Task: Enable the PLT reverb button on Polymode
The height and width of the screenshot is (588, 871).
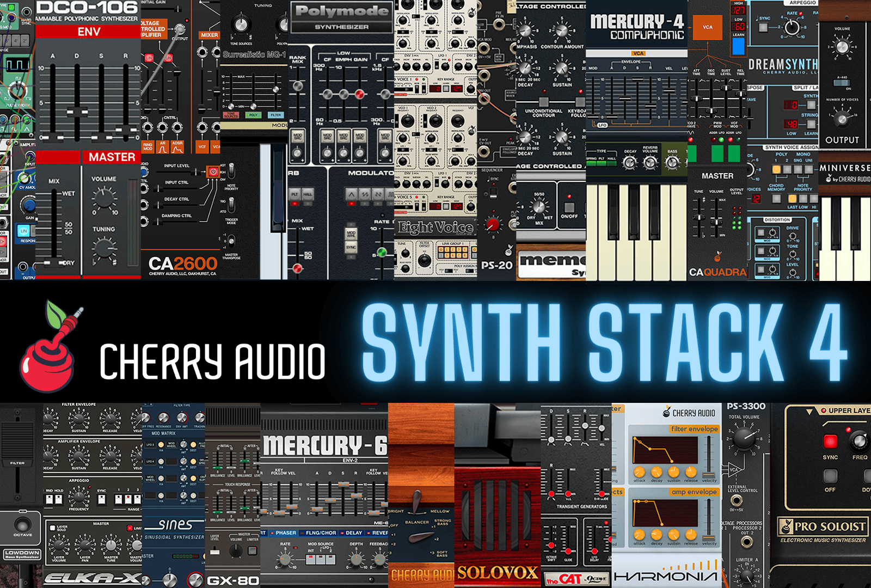Action: pos(295,194)
